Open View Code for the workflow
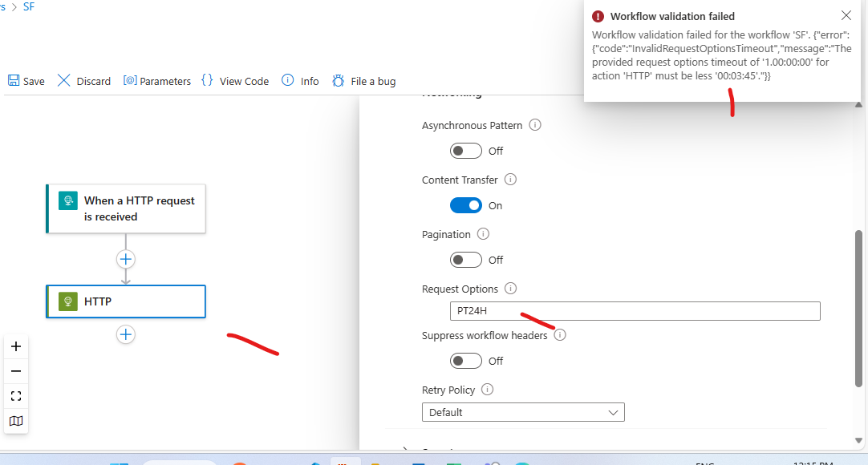 234,80
